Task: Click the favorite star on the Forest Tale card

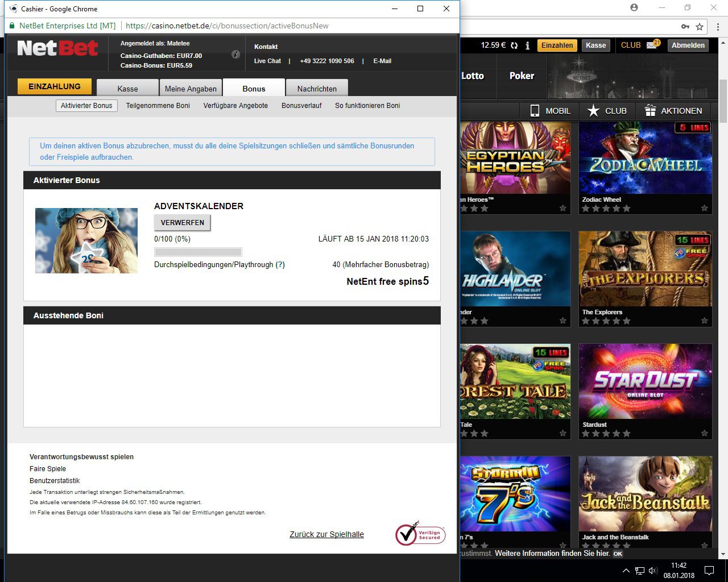Action: tap(562, 433)
